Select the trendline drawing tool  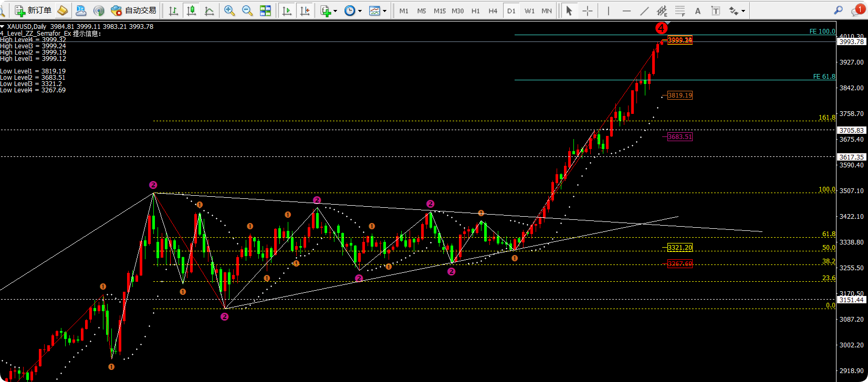coord(644,10)
